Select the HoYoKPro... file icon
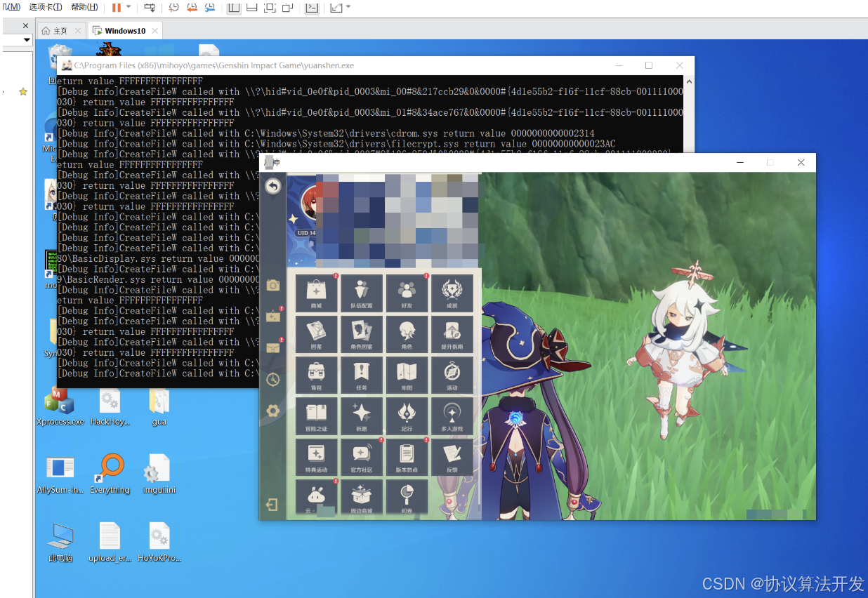Viewport: 868px width, 598px height. (x=159, y=542)
